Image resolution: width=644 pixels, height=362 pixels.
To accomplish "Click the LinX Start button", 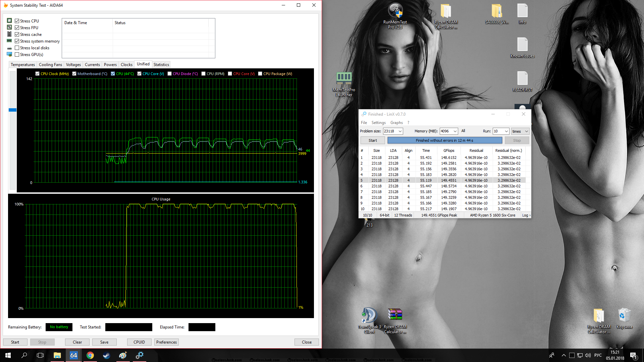I will coord(373,140).
